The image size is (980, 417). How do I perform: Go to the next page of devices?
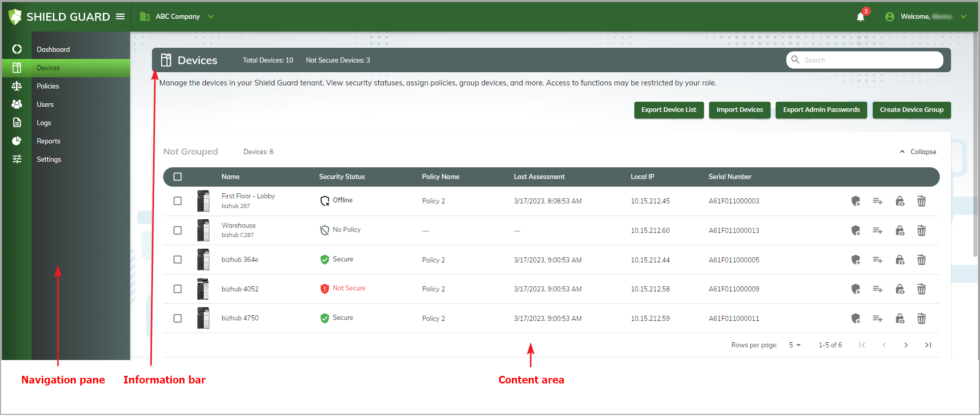point(906,345)
